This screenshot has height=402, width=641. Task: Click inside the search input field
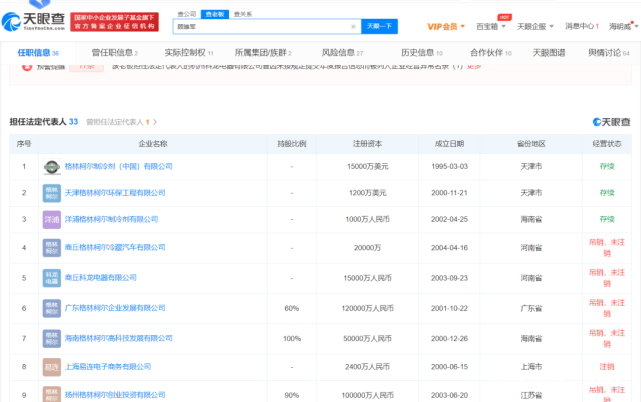pyautogui.click(x=260, y=26)
